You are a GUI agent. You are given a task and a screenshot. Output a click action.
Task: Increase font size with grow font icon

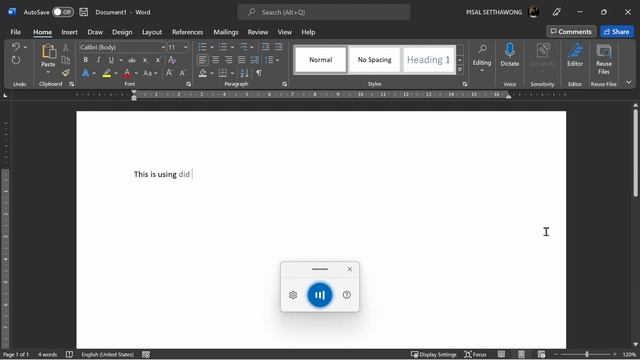coord(169,73)
